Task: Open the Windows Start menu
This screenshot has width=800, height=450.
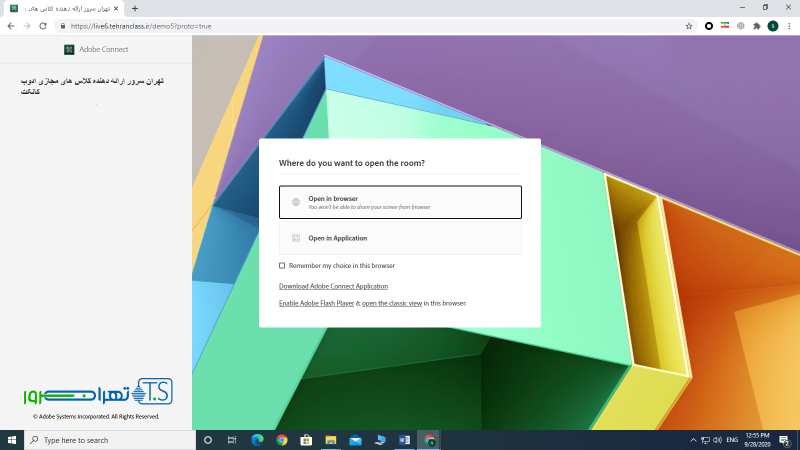Action: 12,440
